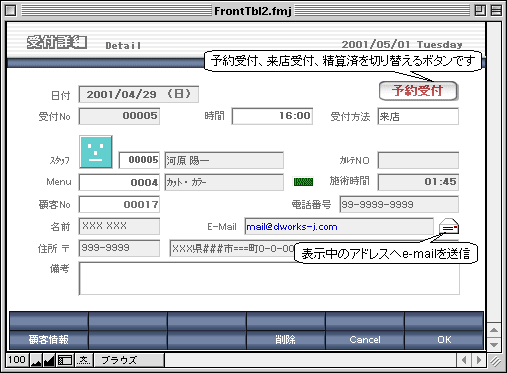Click the 予約受付 status toggle button
The height and width of the screenshot is (373, 507).
click(419, 91)
